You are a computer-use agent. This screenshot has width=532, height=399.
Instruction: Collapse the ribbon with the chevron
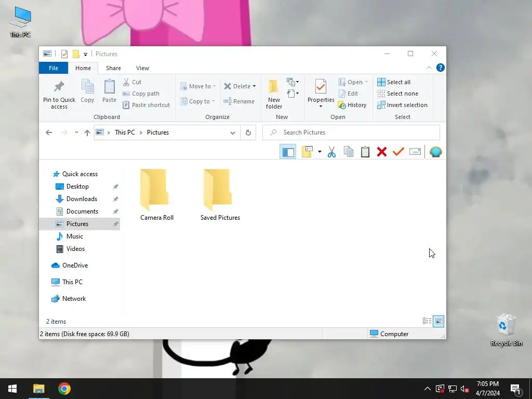[429, 68]
